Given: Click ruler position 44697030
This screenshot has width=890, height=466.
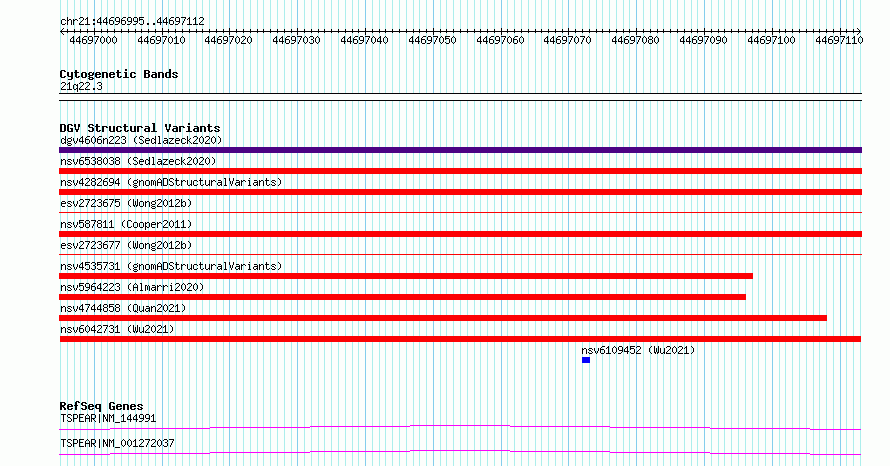Looking at the screenshot, I should tap(296, 40).
